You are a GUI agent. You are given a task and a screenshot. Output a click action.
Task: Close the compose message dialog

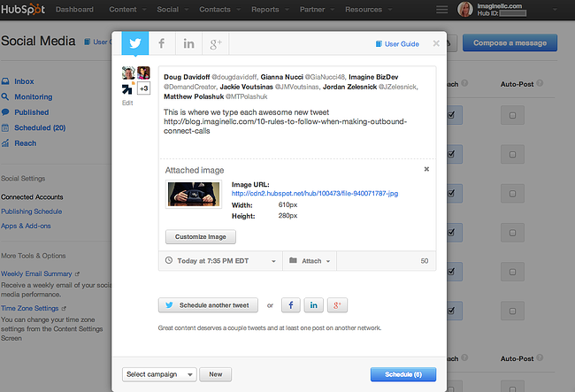click(436, 43)
